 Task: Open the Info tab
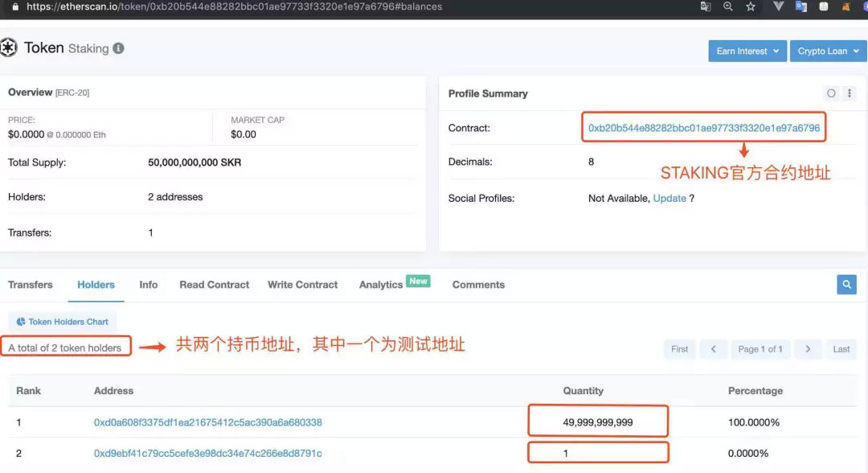point(149,285)
